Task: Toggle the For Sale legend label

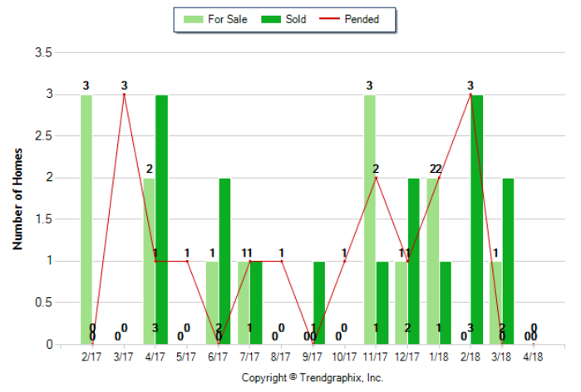Action: [223, 19]
